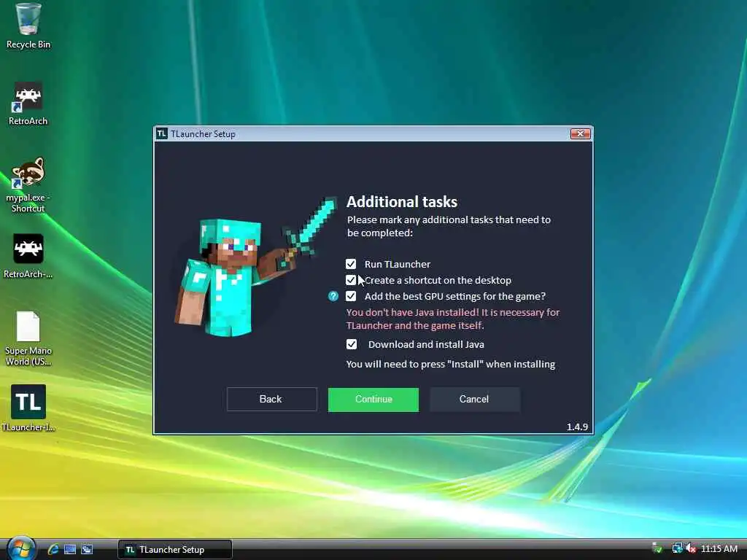This screenshot has width=747, height=560.
Task: Select the Super Mario World file icon
Action: coord(28,338)
